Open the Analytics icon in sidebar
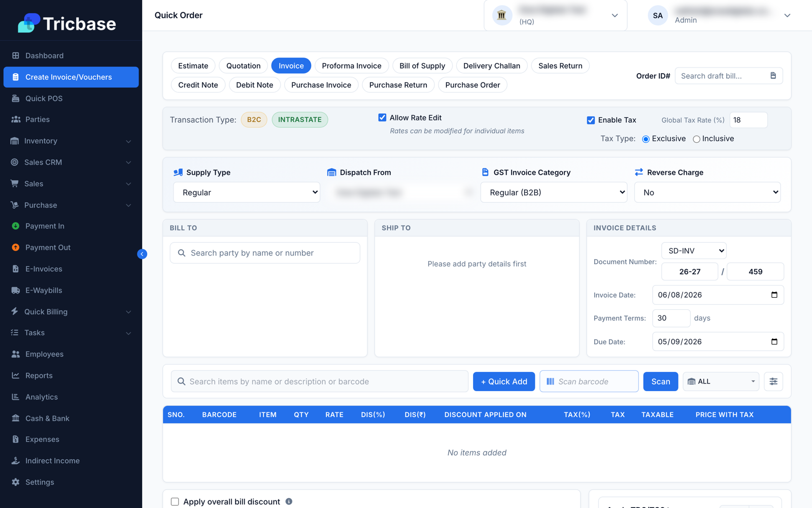Image resolution: width=812 pixels, height=508 pixels. [16, 397]
